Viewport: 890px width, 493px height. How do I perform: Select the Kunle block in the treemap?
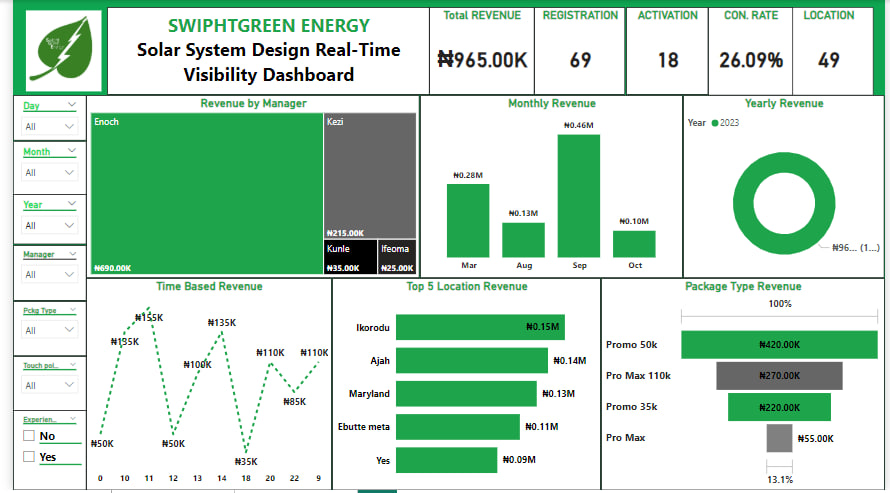coord(350,257)
